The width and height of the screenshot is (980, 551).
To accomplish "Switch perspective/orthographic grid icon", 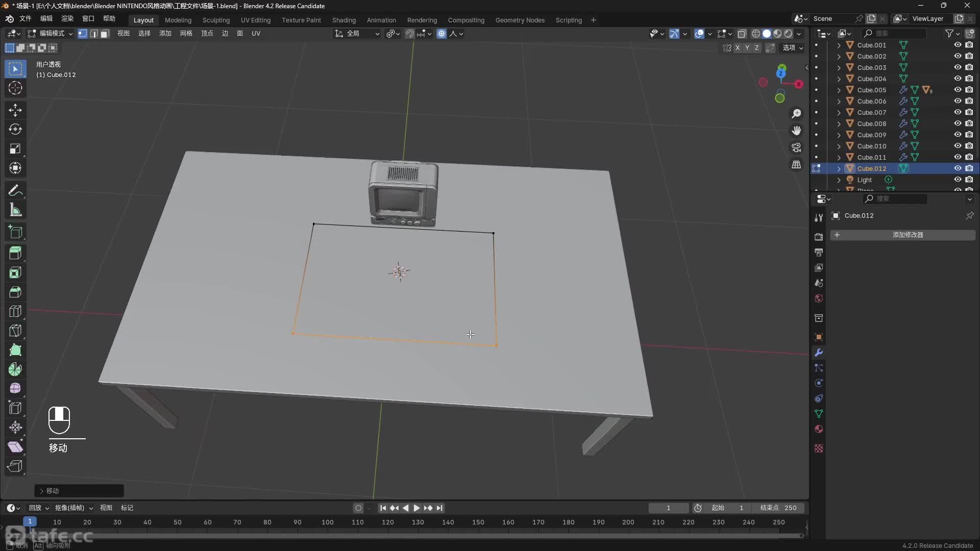I will click(796, 165).
